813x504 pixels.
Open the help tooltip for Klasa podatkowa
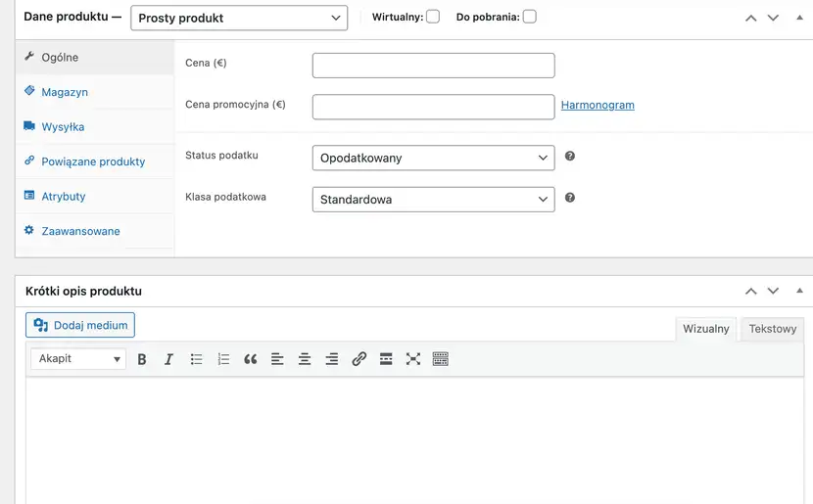point(570,198)
